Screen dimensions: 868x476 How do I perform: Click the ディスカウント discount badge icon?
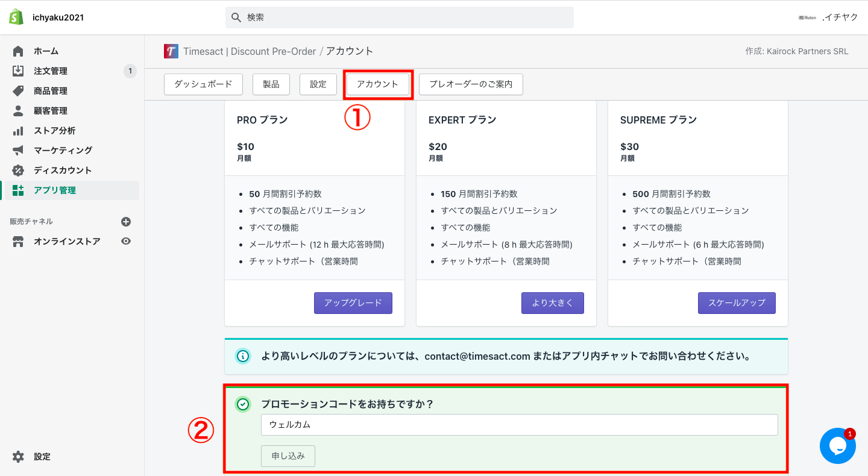[18, 170]
